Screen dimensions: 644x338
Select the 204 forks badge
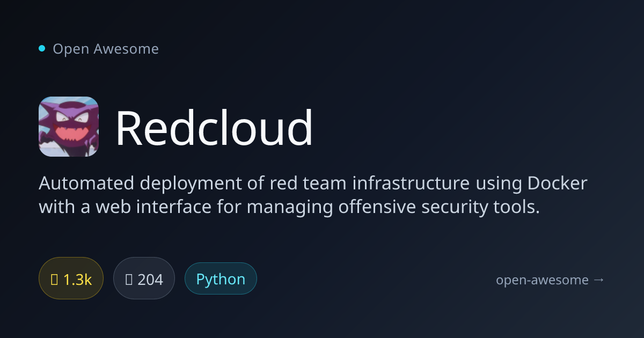[x=144, y=278]
